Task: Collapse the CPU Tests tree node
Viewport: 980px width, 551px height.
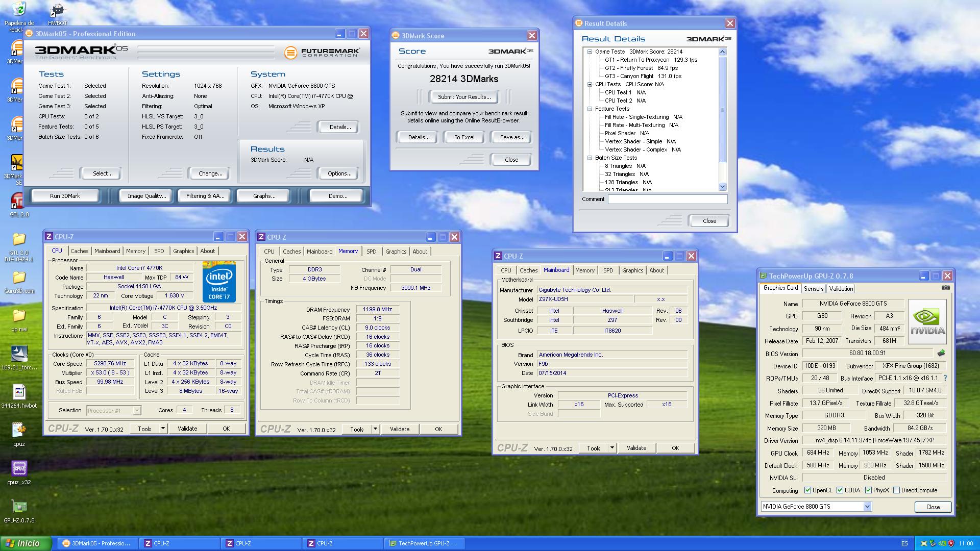Action: (x=590, y=84)
